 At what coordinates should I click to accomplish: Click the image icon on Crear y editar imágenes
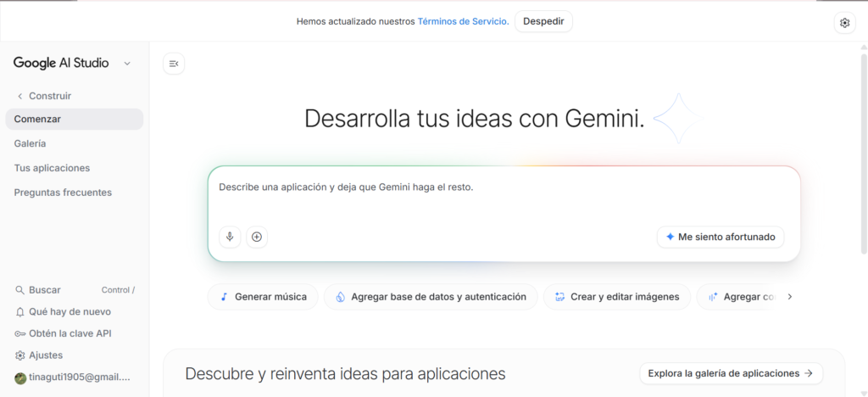point(559,297)
